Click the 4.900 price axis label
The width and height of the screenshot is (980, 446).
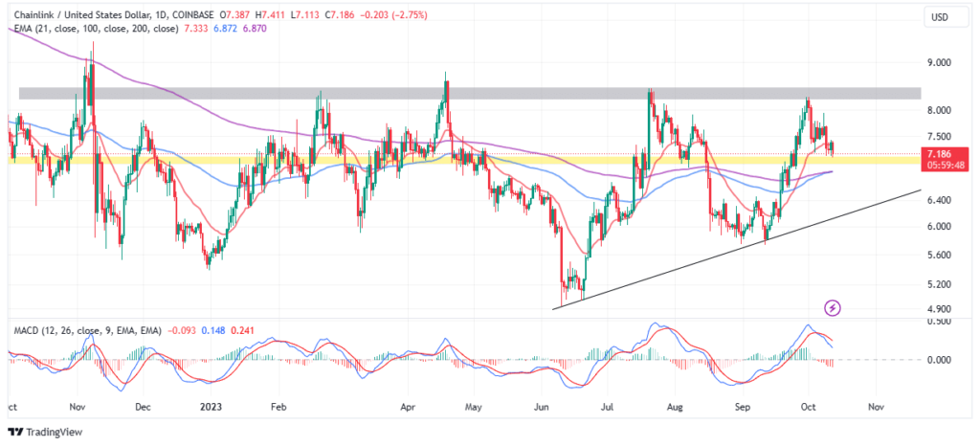coord(938,309)
